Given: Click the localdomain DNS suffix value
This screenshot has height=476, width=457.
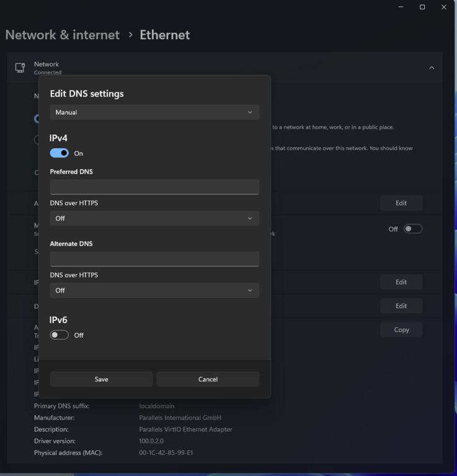Looking at the screenshot, I should point(157,406).
